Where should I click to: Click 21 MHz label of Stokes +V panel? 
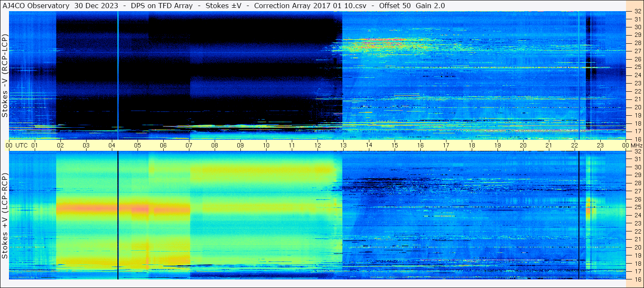pos(637,239)
